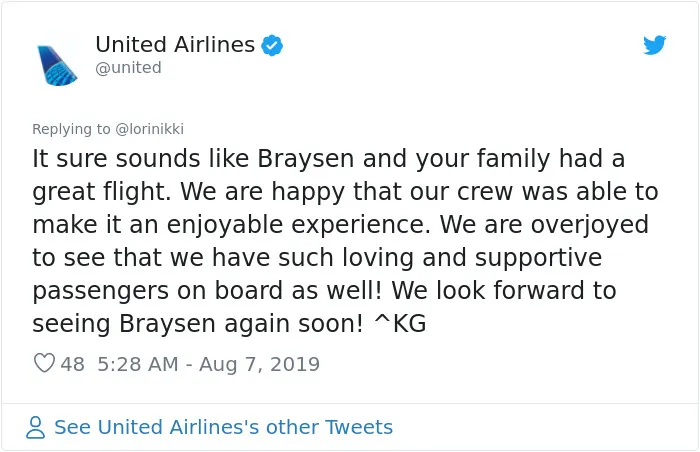Open United Airlines tail logo avatar
Viewport: 700px width, 452px height.
pos(57,66)
